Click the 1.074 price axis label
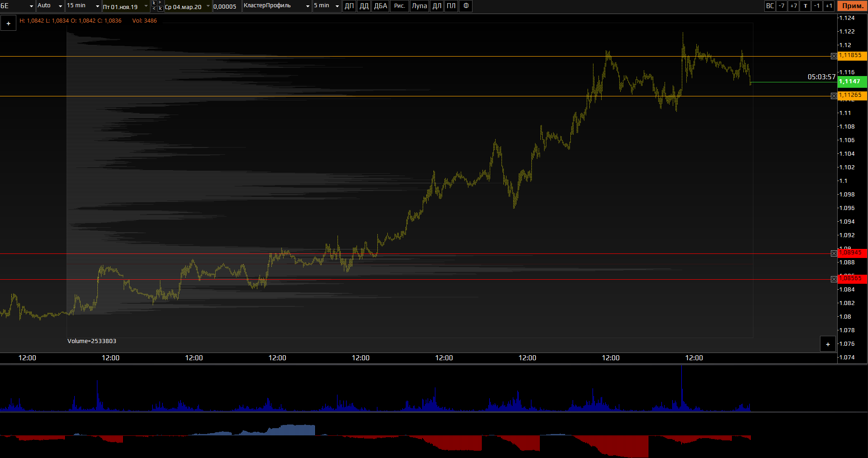 (x=847, y=358)
